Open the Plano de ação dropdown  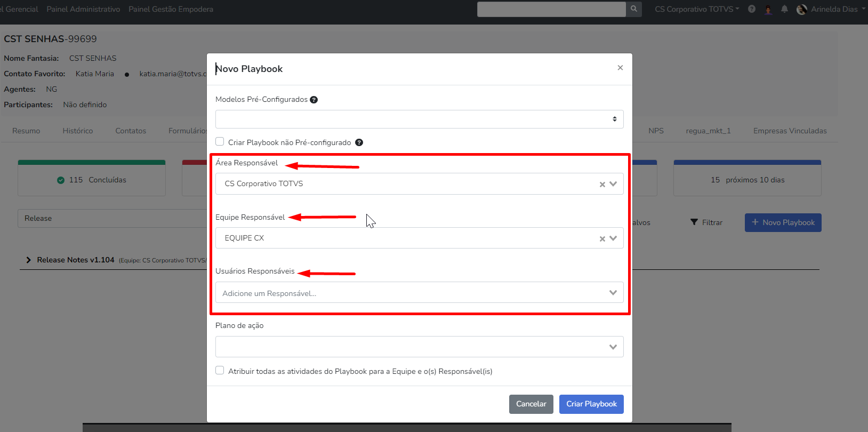click(419, 347)
